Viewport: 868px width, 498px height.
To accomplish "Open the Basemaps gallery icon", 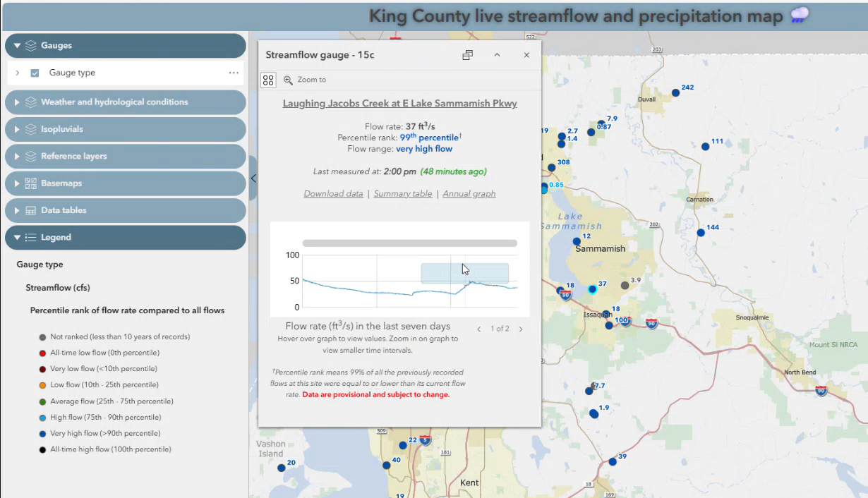I will (x=30, y=183).
